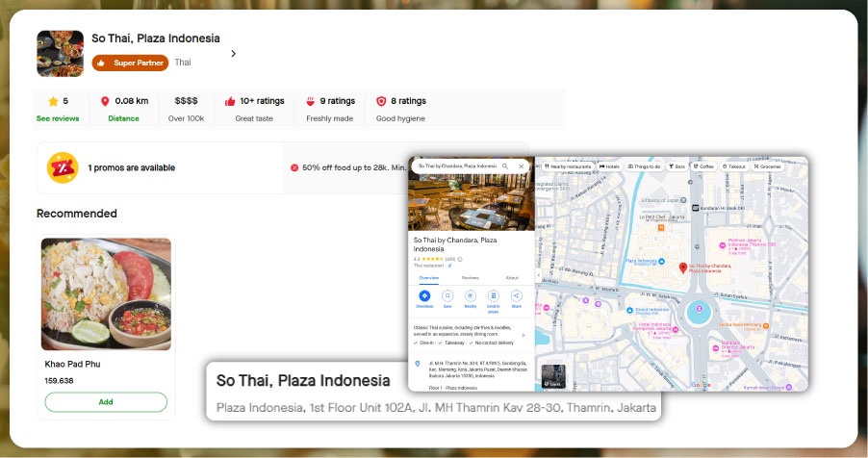Expand the Classic Thai cuisine description arrow
The image size is (868, 458).
pos(523,335)
